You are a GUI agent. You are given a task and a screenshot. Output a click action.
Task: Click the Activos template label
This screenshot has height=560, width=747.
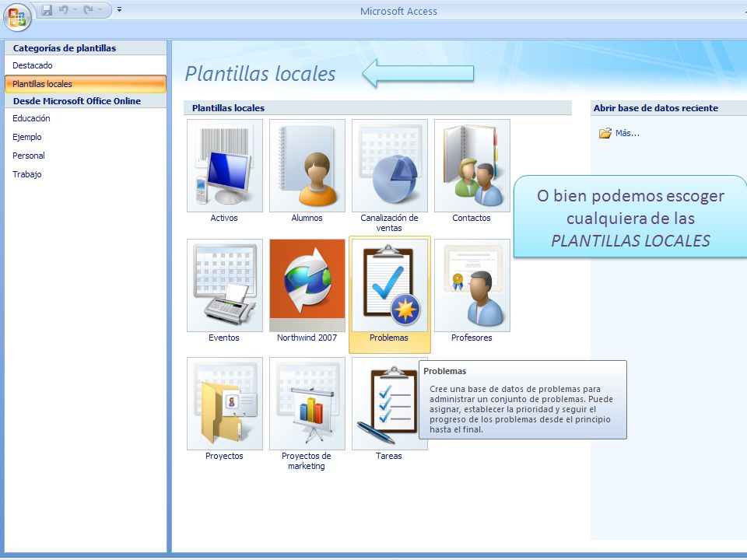pos(224,218)
